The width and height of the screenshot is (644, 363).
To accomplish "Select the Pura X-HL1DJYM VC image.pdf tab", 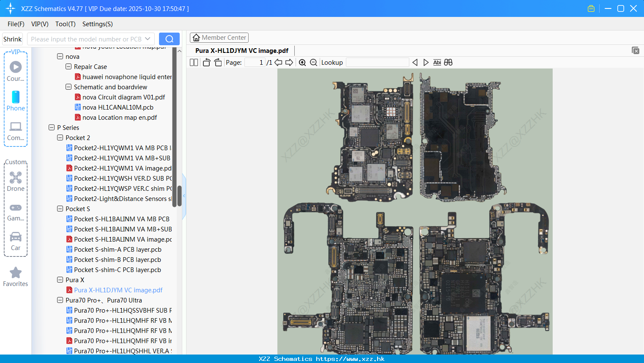I will point(242,50).
